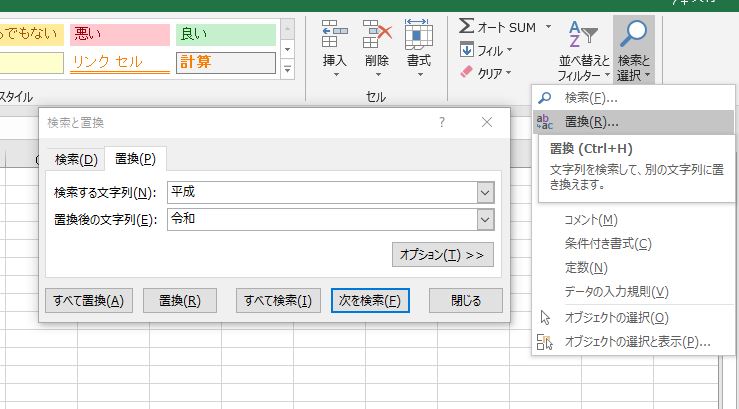Switch to the 検索(D) tab
Screen dimensions: 739x409
(x=76, y=159)
